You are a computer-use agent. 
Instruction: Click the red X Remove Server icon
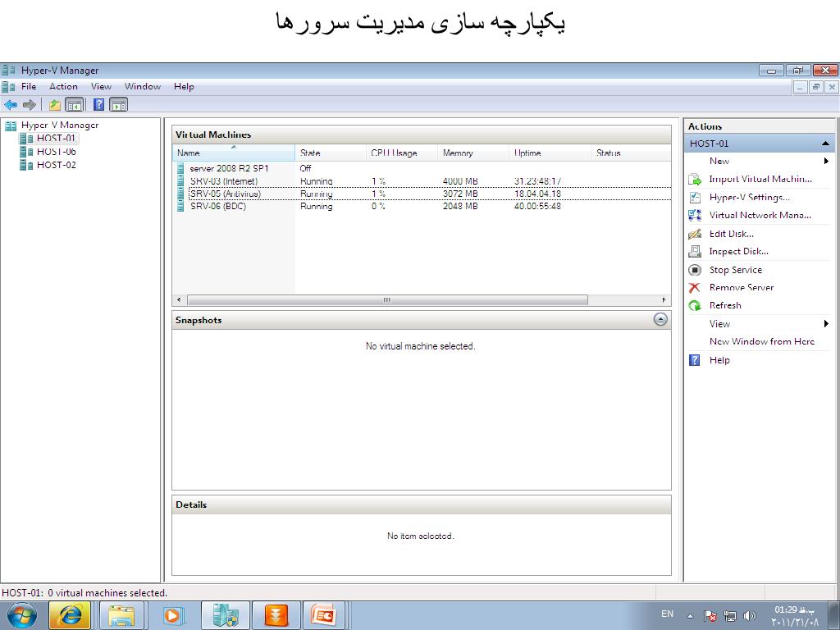(695, 288)
